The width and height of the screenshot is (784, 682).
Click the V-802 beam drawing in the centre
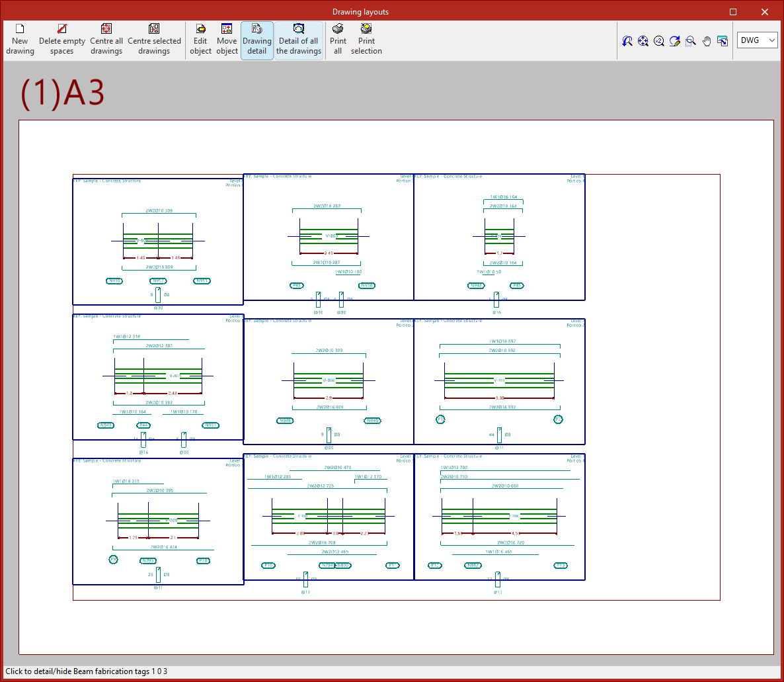pos(329,381)
